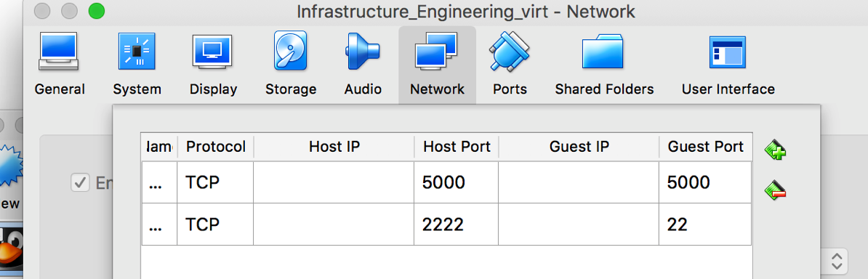Viewport: 868px width, 279px height.
Task: Open the System settings section
Action: 137,65
